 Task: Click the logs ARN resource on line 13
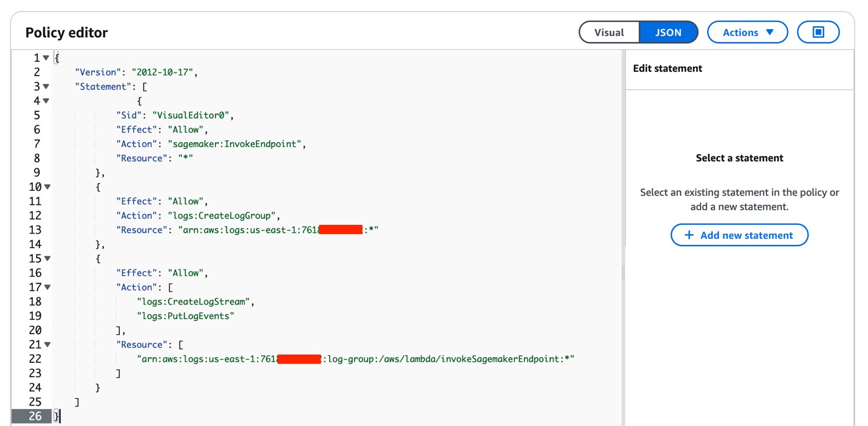pos(278,230)
